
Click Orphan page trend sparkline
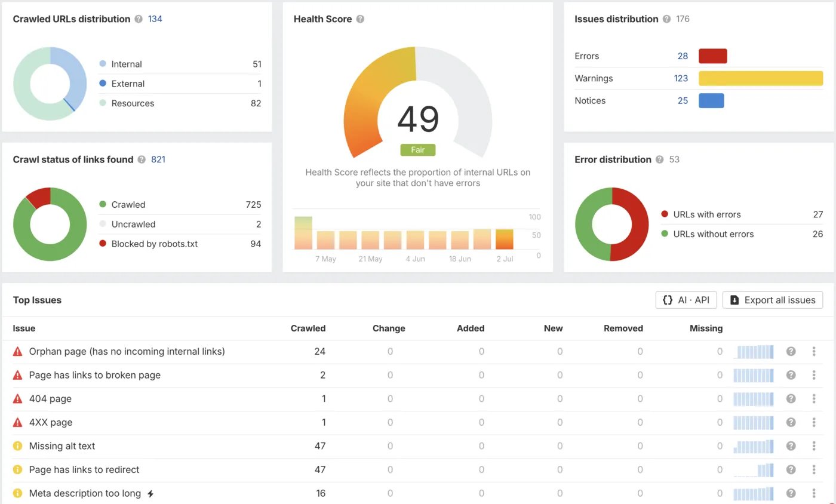[754, 351]
